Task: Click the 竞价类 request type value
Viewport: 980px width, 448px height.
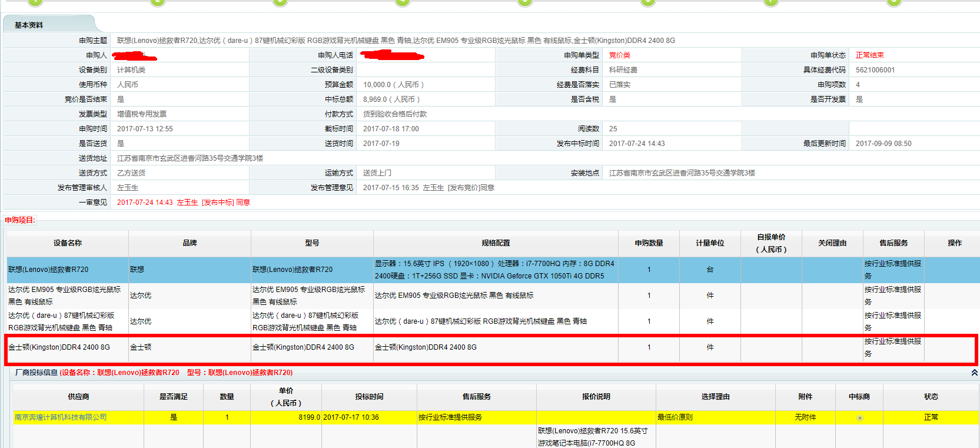Action: [x=620, y=55]
